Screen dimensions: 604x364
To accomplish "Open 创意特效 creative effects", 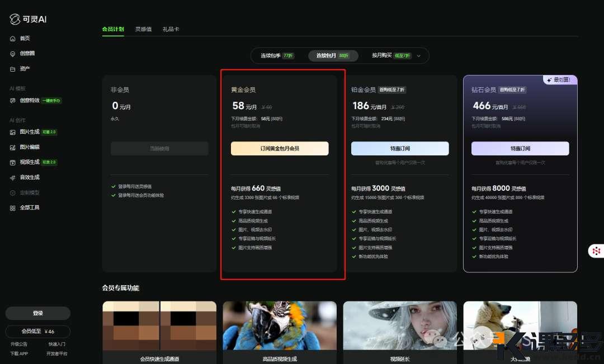I will click(x=29, y=101).
